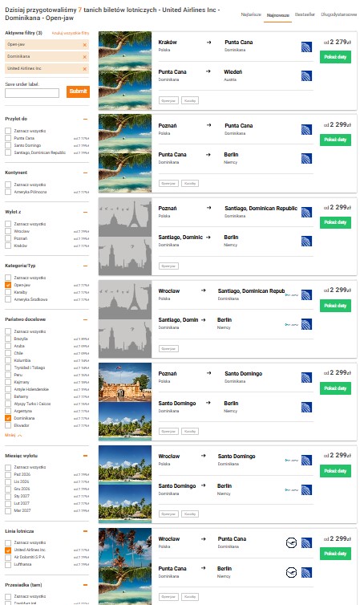Image resolution: width=364 pixels, height=605 pixels.
Task: Tick the Wrocław departure checkbox
Action: tap(8, 231)
